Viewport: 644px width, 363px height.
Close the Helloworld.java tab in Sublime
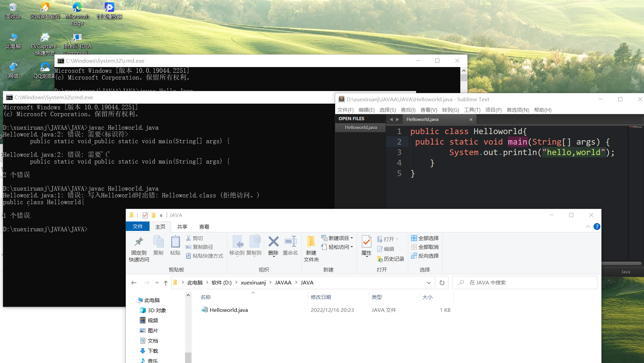pos(471,119)
